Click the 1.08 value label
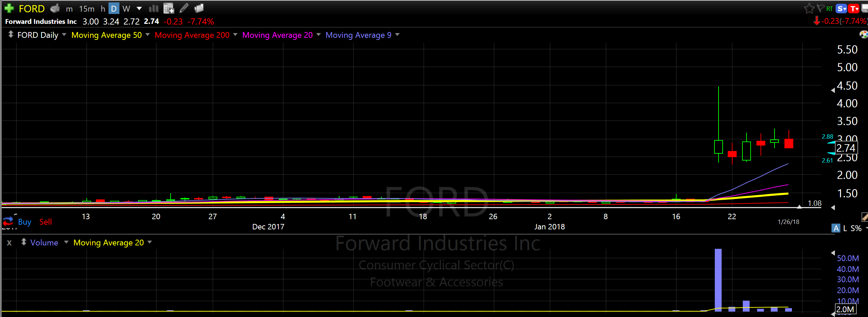The height and width of the screenshot is (317, 868). click(x=814, y=203)
